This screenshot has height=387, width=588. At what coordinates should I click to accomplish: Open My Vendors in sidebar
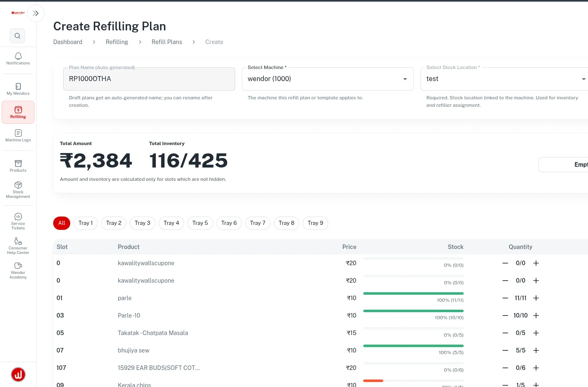tap(18, 89)
